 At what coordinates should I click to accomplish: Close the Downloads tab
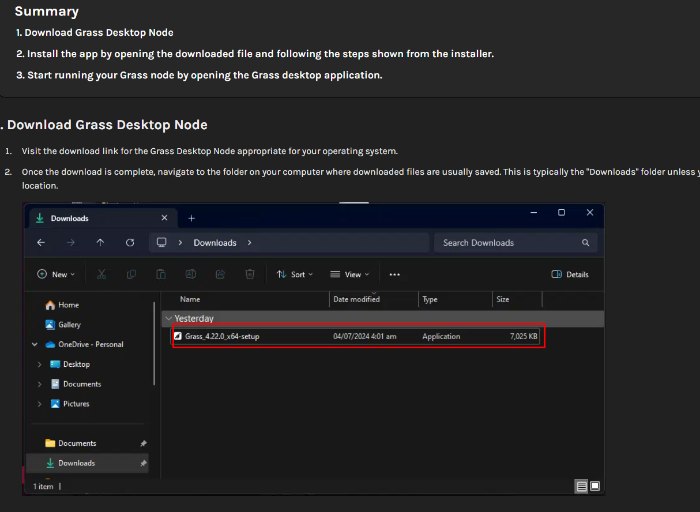pyautogui.click(x=164, y=218)
